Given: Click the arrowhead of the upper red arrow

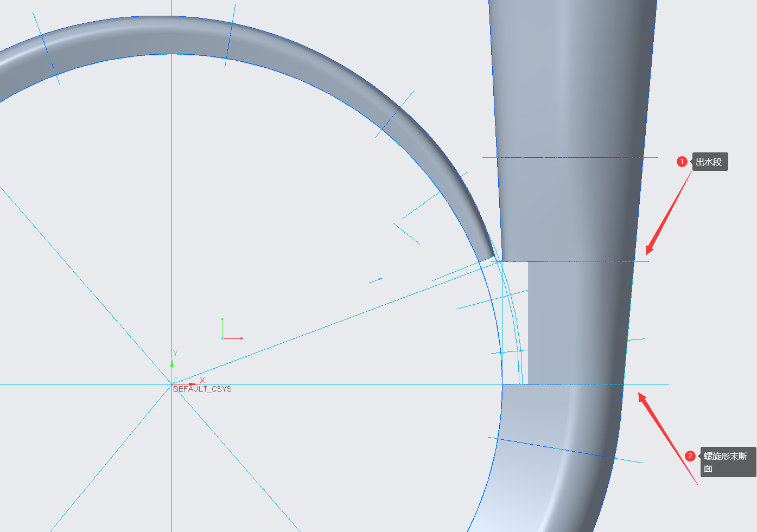Looking at the screenshot, I should coord(648,252).
